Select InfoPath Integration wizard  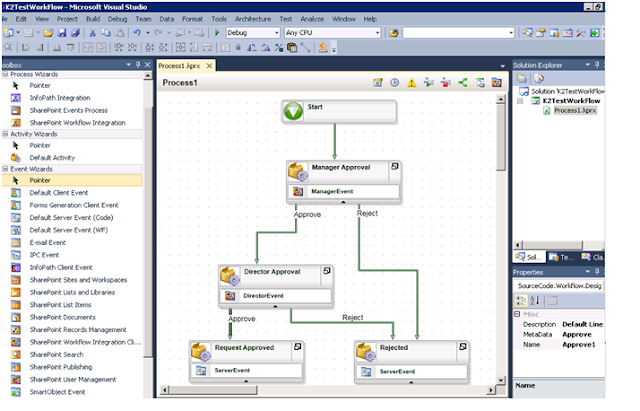60,98
